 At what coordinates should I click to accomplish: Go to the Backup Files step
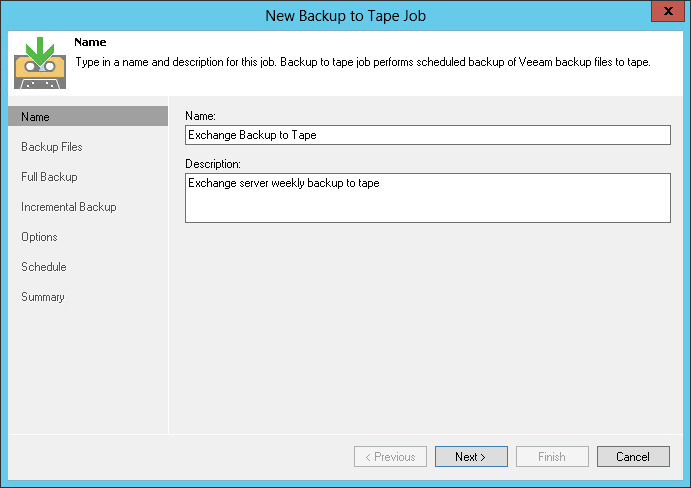click(x=52, y=147)
